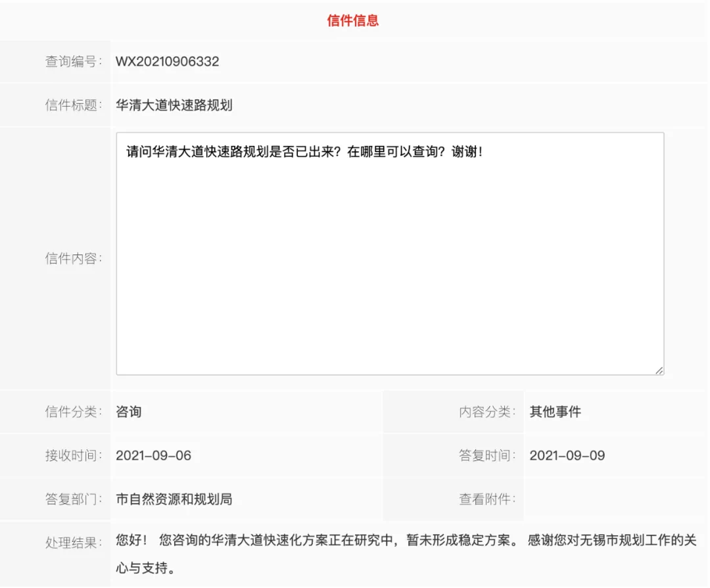The image size is (710, 588).
Task: Click the 答复时间 label
Action: pos(487,455)
